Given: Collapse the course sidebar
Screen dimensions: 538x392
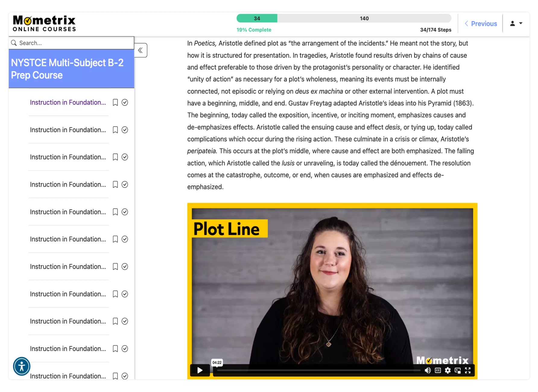Looking at the screenshot, I should click(x=141, y=50).
